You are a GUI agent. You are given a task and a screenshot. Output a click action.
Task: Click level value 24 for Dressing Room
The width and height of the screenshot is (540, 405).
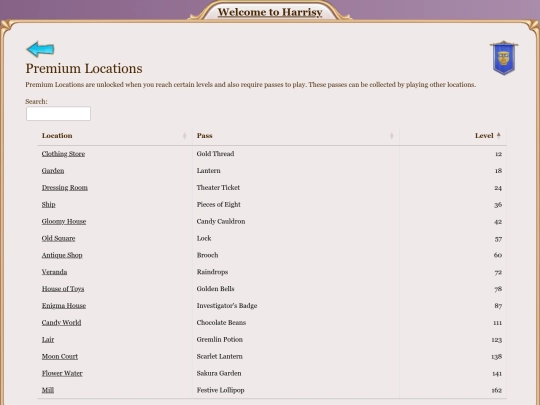(x=498, y=188)
